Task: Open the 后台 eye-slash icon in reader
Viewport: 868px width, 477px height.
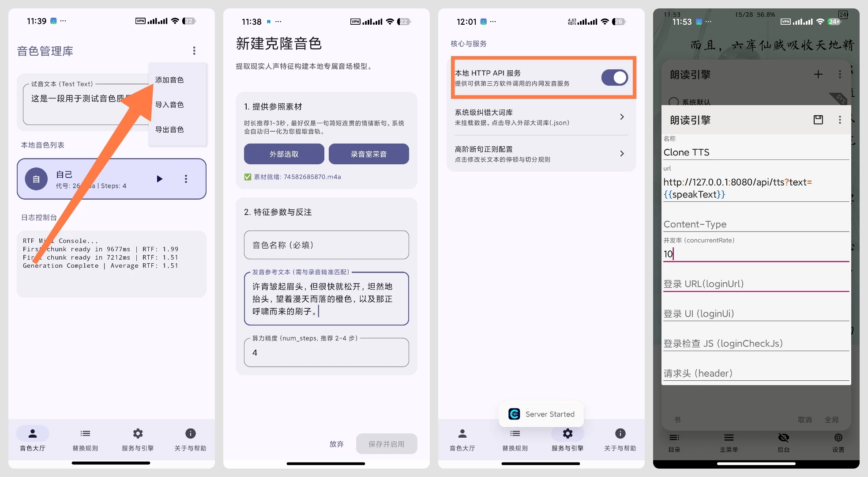Action: pos(783,438)
